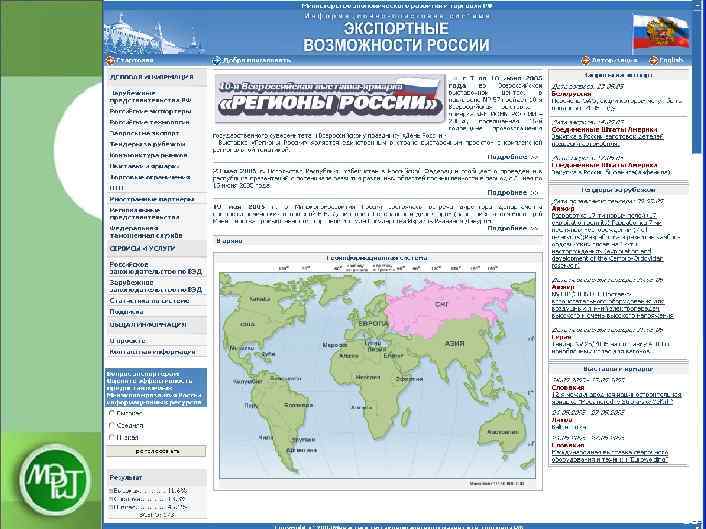Open Статистика по системе link

(149, 301)
